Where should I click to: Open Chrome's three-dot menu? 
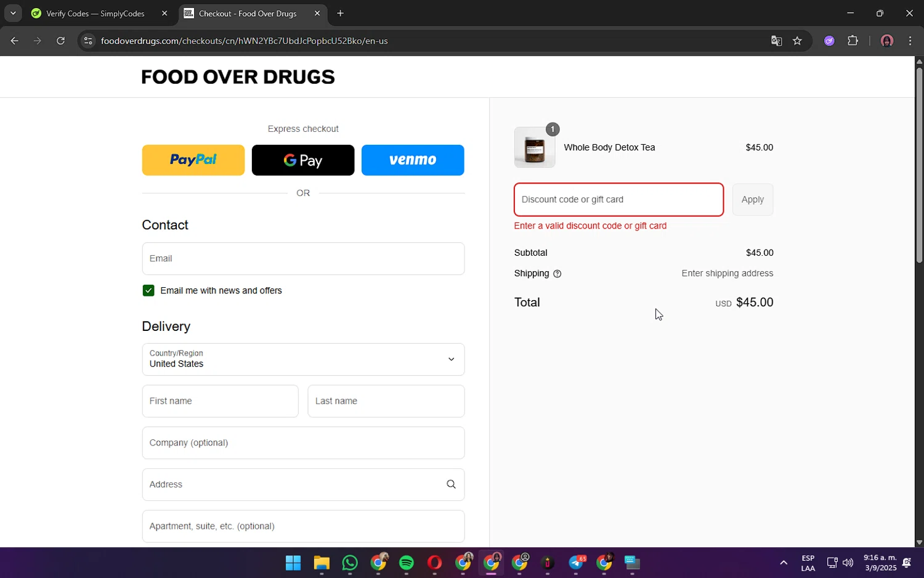(910, 41)
